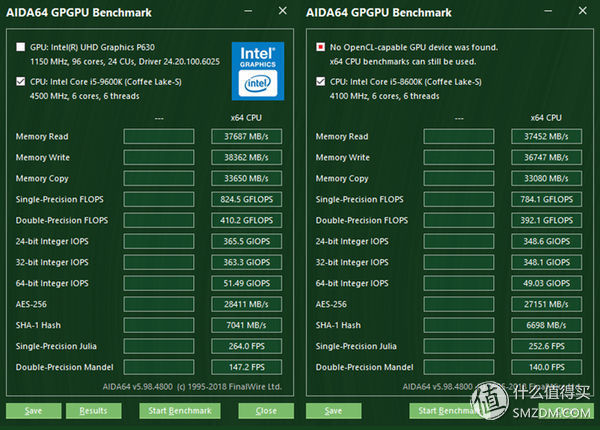The width and height of the screenshot is (600, 430).
Task: Close the right AIDA64 window with X
Action: tap(583, 11)
